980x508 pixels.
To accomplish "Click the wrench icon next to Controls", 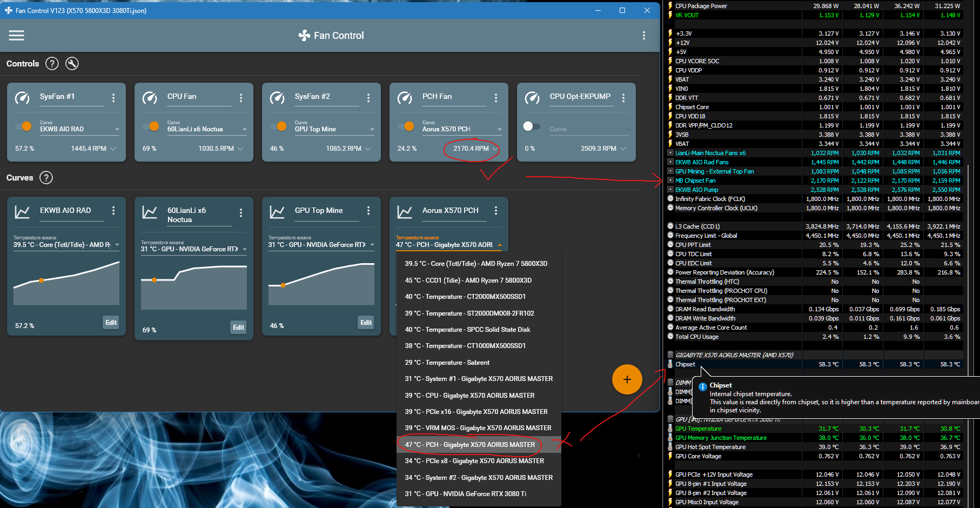I will click(x=72, y=63).
